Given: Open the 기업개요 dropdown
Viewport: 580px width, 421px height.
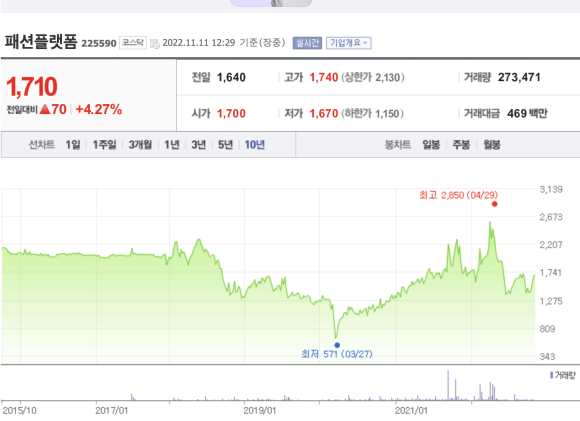Looking at the screenshot, I should pyautogui.click(x=348, y=43).
